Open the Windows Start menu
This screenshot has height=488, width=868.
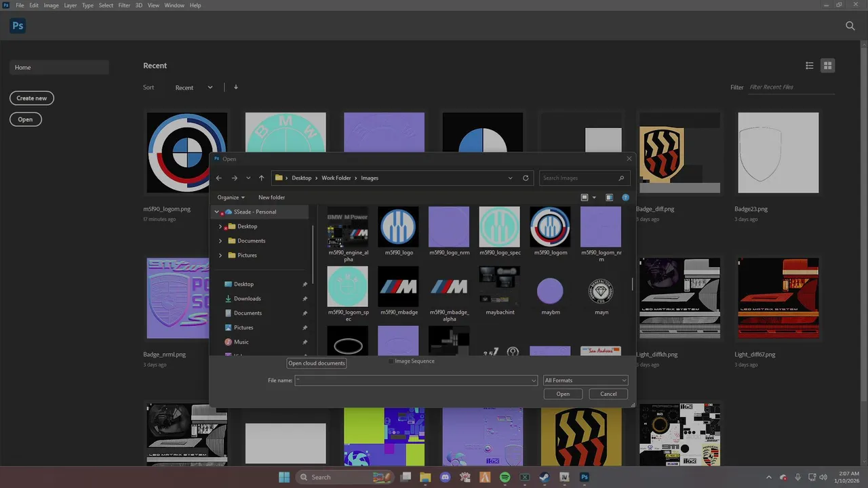click(284, 477)
